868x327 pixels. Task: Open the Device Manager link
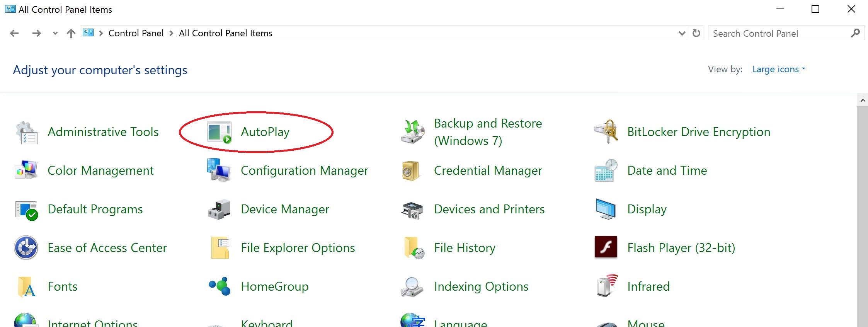285,209
